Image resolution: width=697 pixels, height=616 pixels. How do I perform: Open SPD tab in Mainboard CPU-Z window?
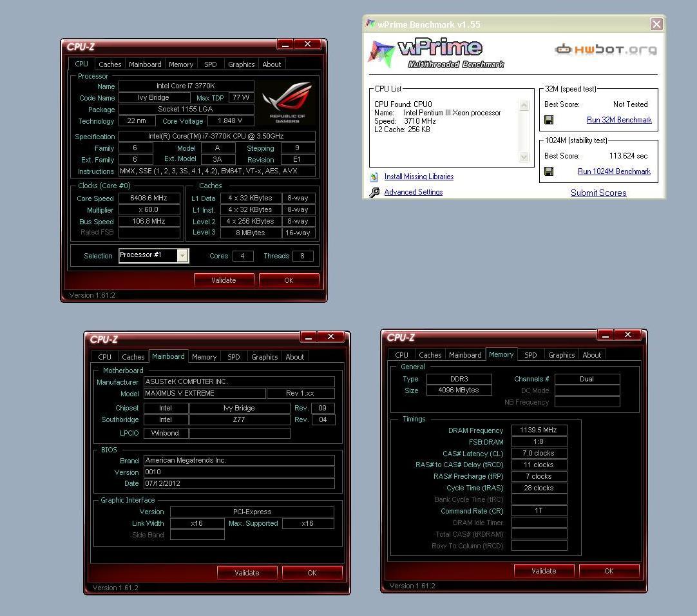[233, 357]
